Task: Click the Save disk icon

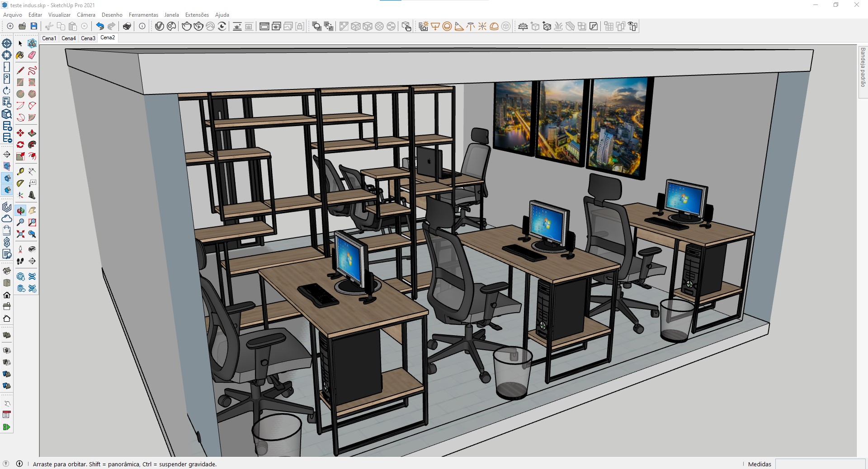Action: (34, 26)
